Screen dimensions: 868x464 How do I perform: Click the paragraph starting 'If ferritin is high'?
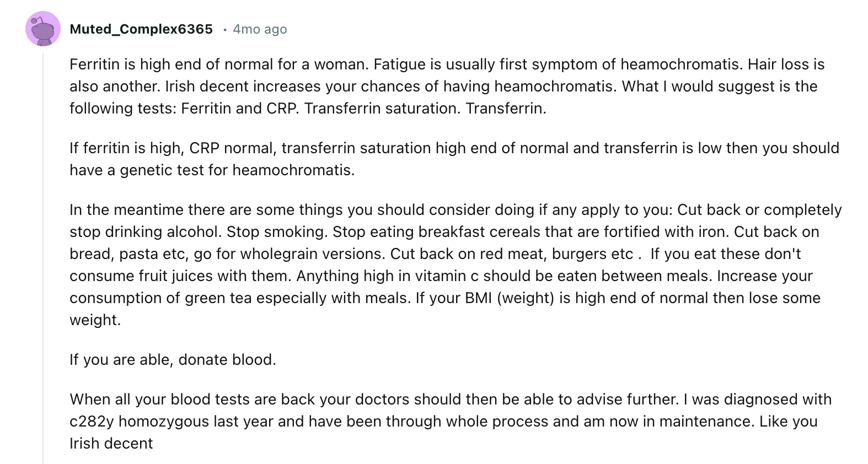click(454, 159)
